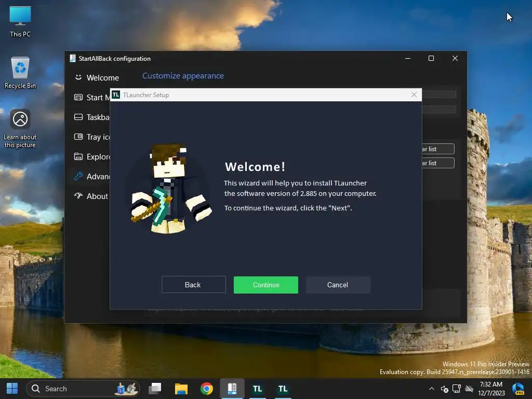
Task: Click the upper 'ar list' button in StartAllBack
Action: pyautogui.click(x=438, y=149)
